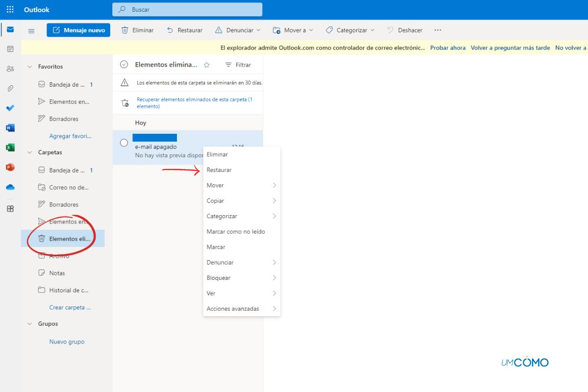Open the app launcher grid icon
Viewport: 588px width, 392px height.
(10, 10)
